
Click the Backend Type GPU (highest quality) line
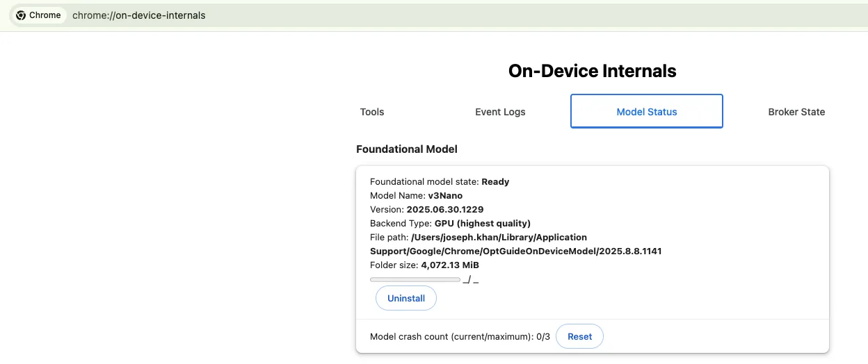(x=450, y=223)
